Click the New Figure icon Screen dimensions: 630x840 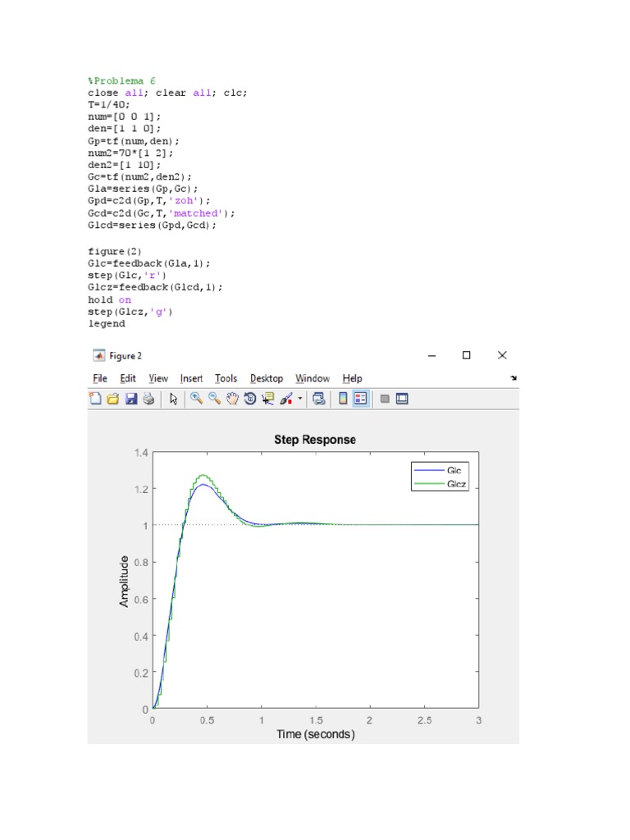click(x=95, y=399)
